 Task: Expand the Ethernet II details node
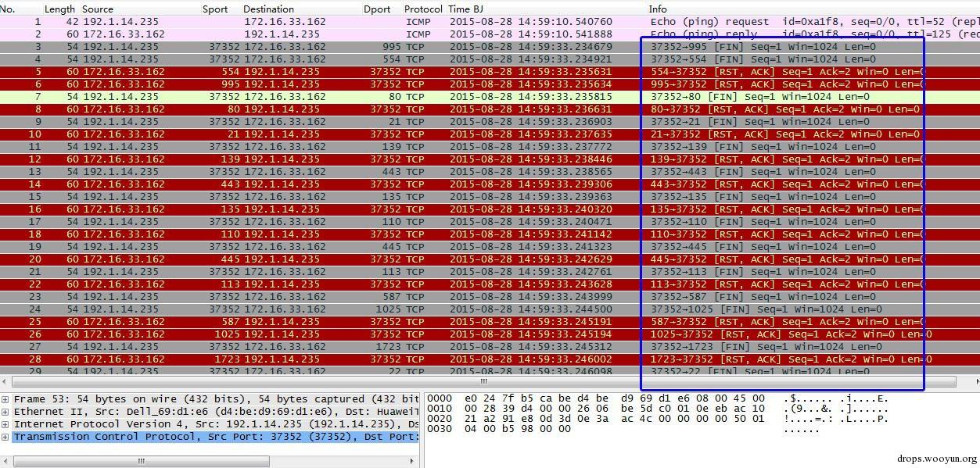tap(5, 412)
